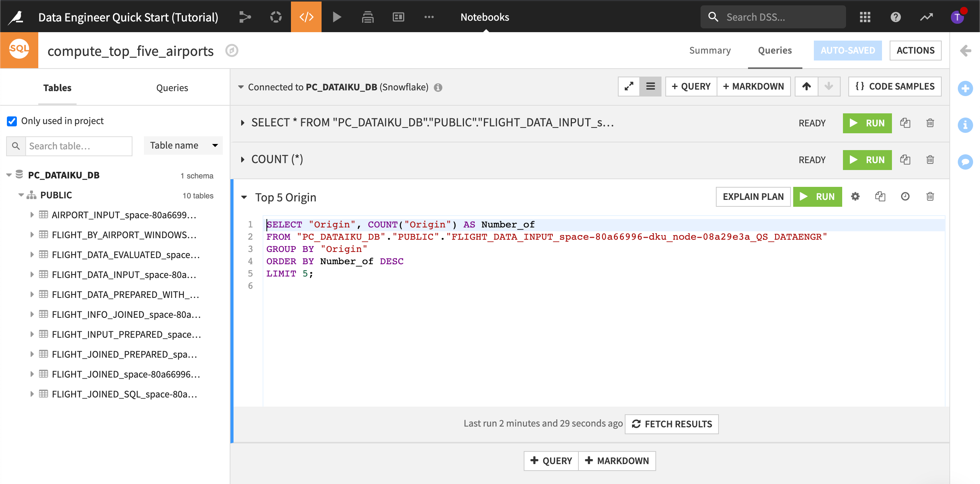Collapse the PUBLIC schema node
The width and height of the screenshot is (980, 484).
pyautogui.click(x=21, y=195)
